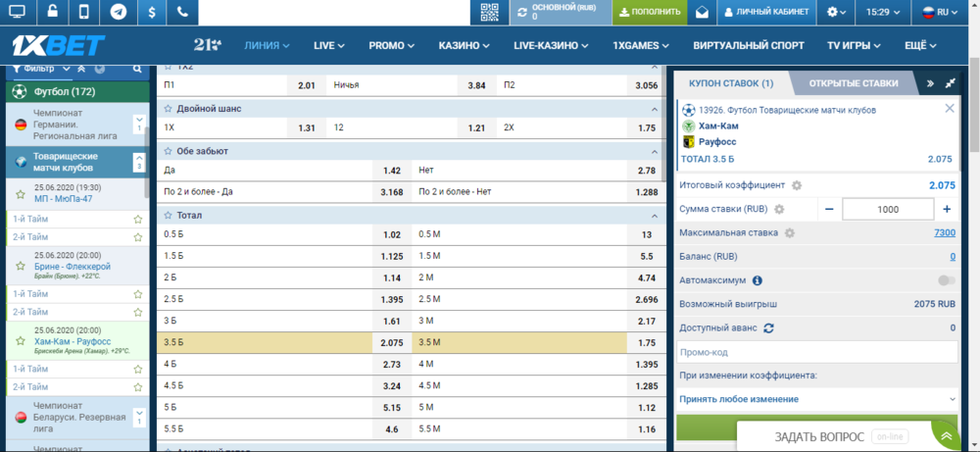The width and height of the screenshot is (980, 452).
Task: Star the Обе забьют market
Action: click(x=168, y=151)
